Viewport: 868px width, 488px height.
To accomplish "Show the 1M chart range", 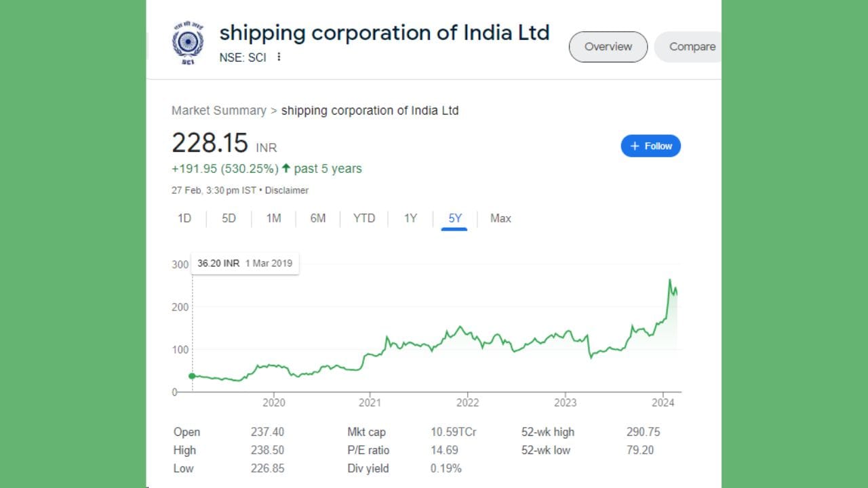I will 273,218.
